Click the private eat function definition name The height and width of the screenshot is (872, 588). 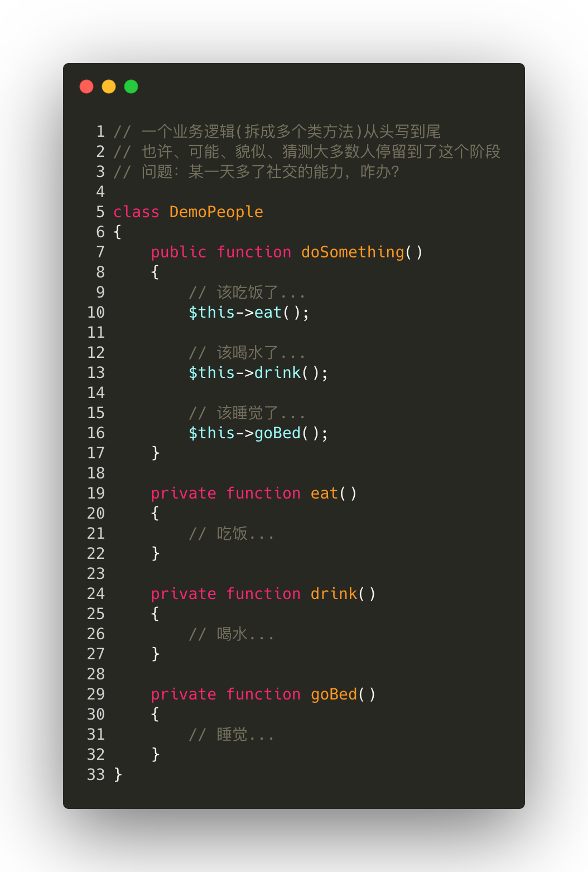click(x=324, y=494)
